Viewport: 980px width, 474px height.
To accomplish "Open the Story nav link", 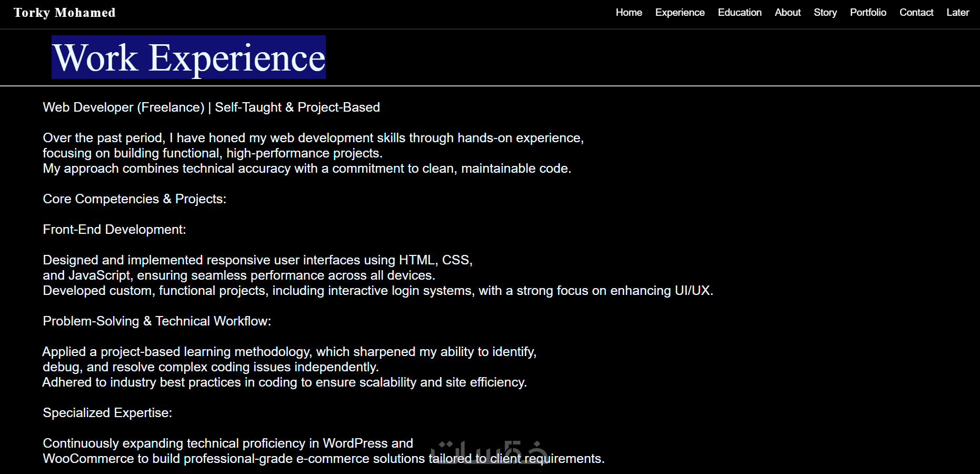I will [825, 12].
